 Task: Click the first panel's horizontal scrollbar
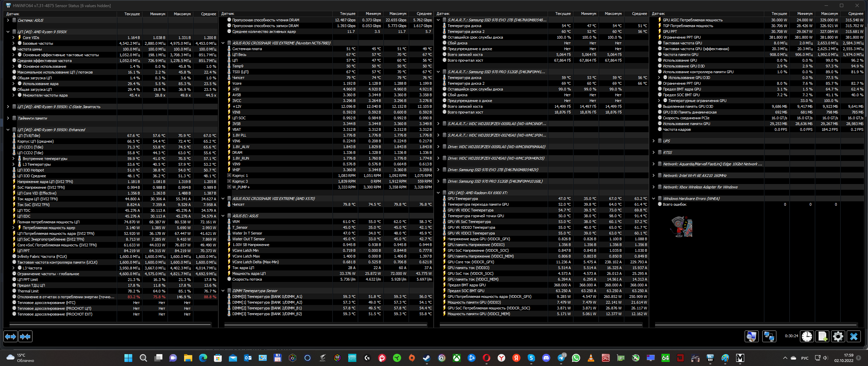(110, 325)
